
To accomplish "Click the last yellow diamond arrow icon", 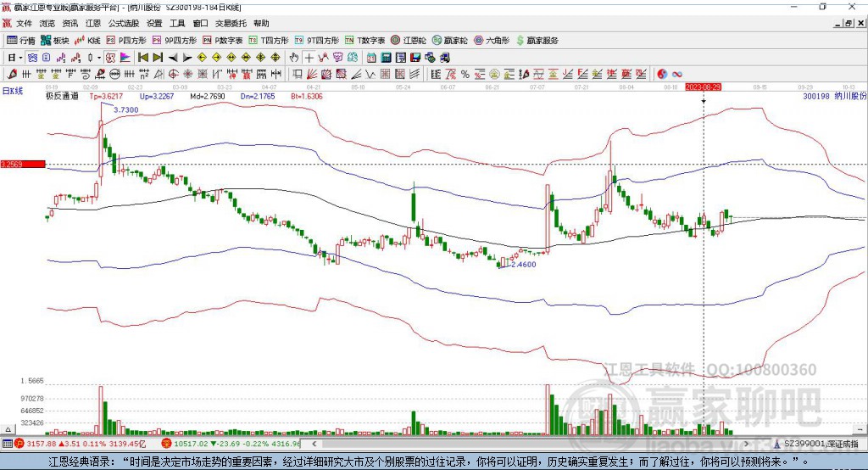I will [x=275, y=58].
